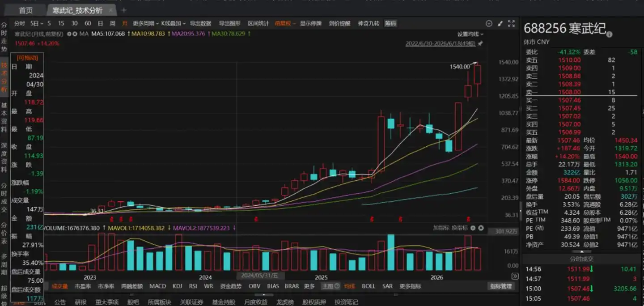Toggle the 筹码 chip distribution panel
This screenshot has width=644, height=306.
click(x=390, y=23)
